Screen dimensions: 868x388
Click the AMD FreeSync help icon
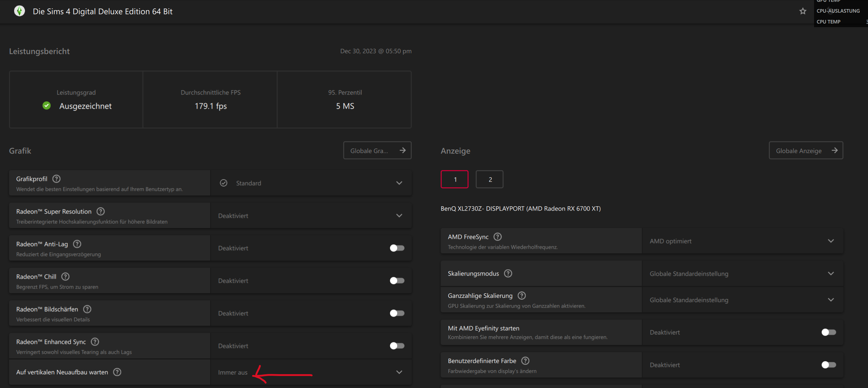pos(498,237)
